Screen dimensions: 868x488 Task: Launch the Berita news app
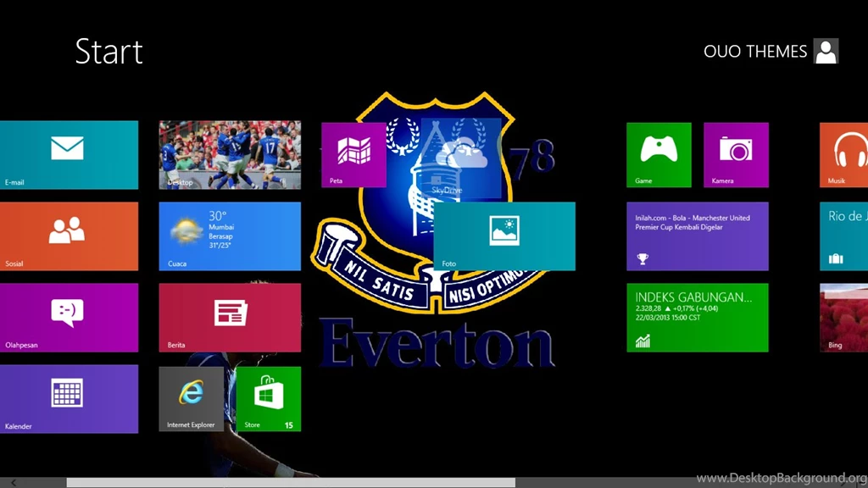(229, 318)
